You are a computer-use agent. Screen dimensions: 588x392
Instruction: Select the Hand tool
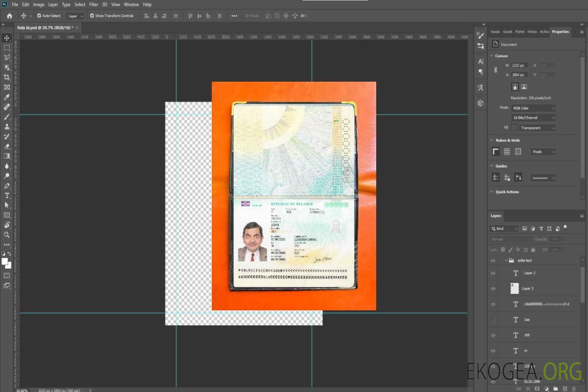[7, 225]
